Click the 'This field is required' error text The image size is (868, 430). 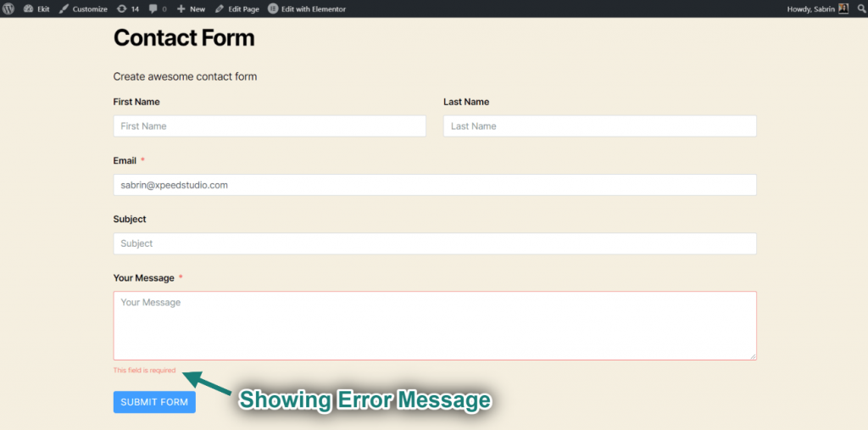click(x=144, y=370)
